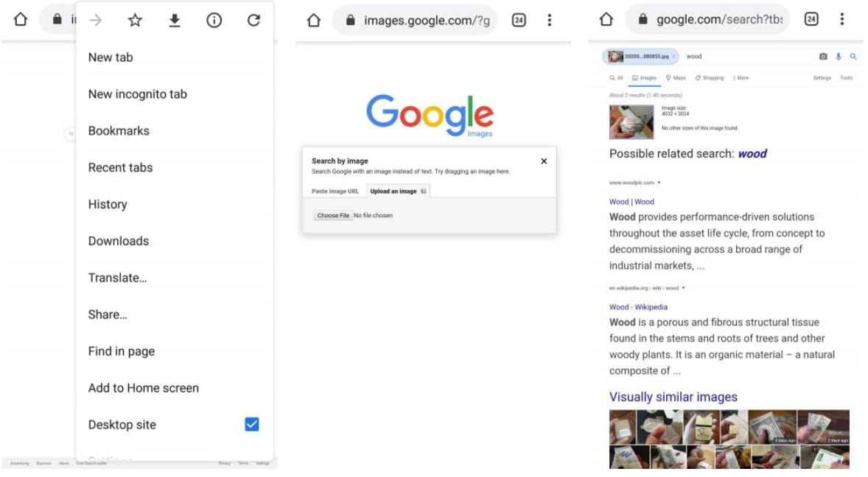Screen dimensions: 868x477
Task: Start voice search with the microphone icon
Action: (839, 57)
